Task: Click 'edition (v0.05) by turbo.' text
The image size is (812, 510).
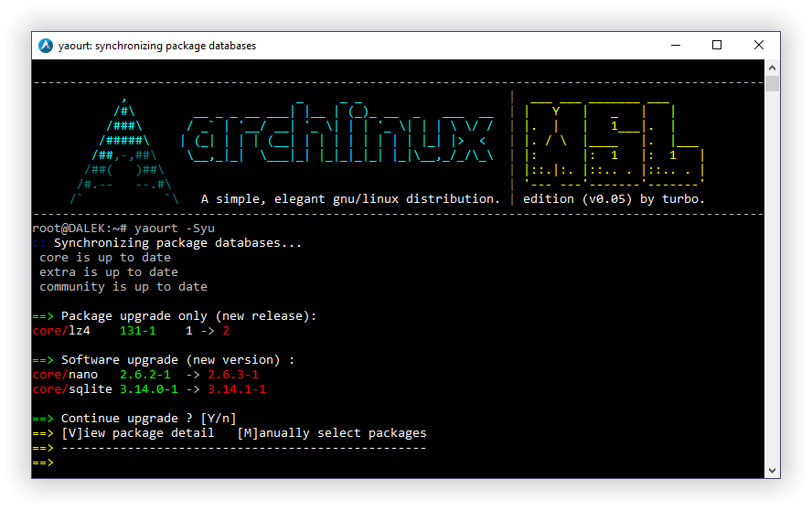Action: [x=614, y=199]
